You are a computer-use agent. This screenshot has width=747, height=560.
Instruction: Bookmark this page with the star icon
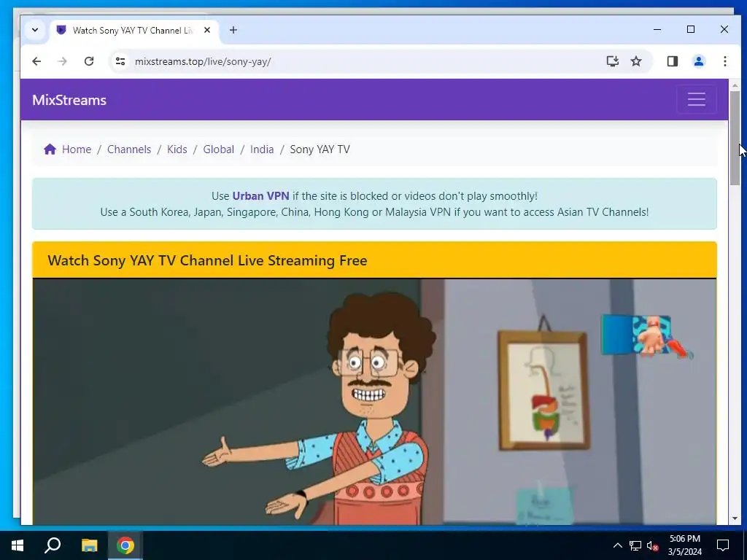(x=636, y=61)
